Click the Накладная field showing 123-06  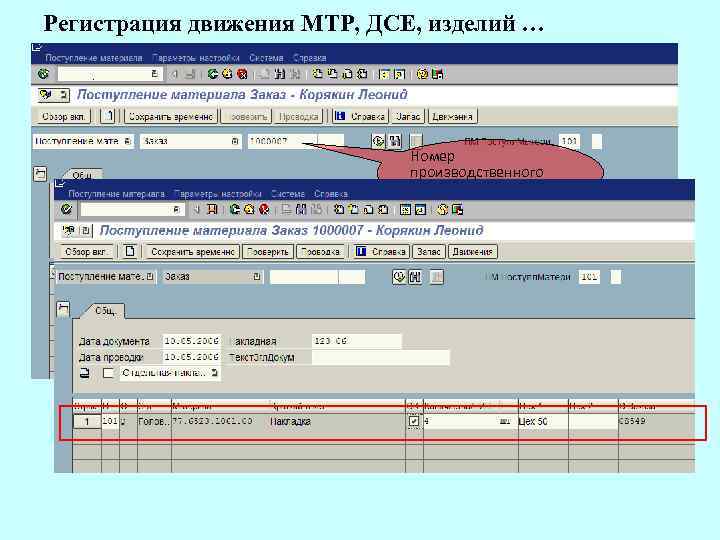[357, 341]
